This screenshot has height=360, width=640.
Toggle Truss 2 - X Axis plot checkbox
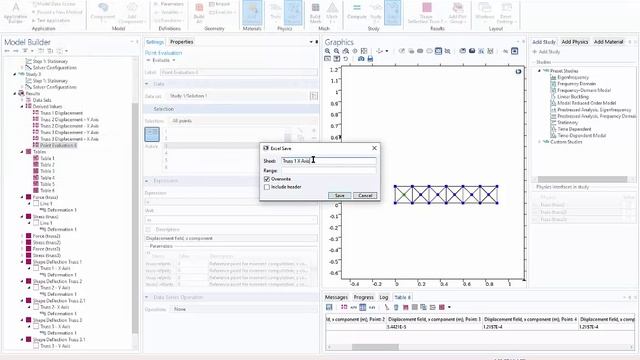coord(36,307)
